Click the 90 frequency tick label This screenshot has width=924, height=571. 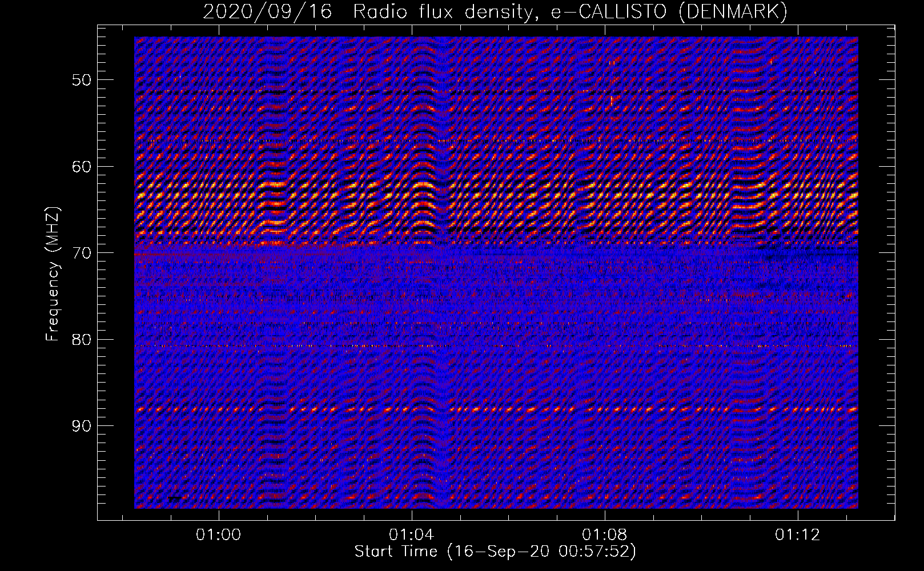coord(81,426)
